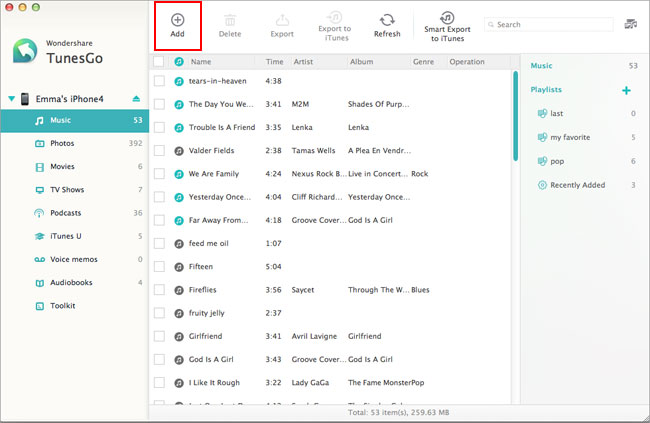Open the Music category in sidebar
Screen dimensions: 650x423
75,121
